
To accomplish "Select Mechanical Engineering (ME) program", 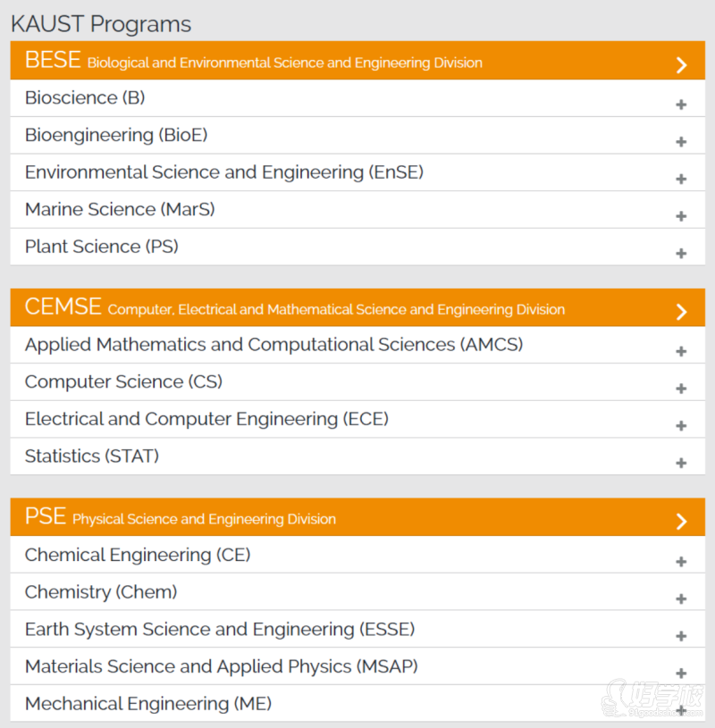I will tap(147, 704).
